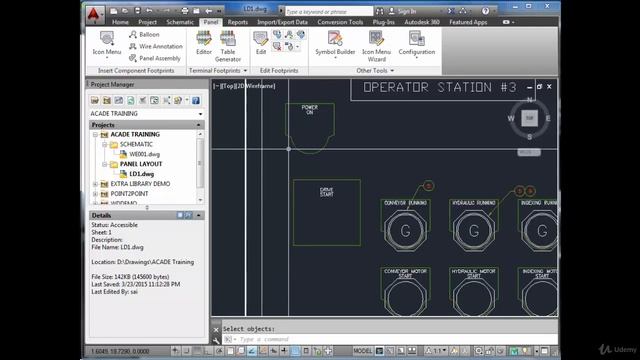The height and width of the screenshot is (360, 640).
Task: Click the Sign In button
Action: (403, 11)
